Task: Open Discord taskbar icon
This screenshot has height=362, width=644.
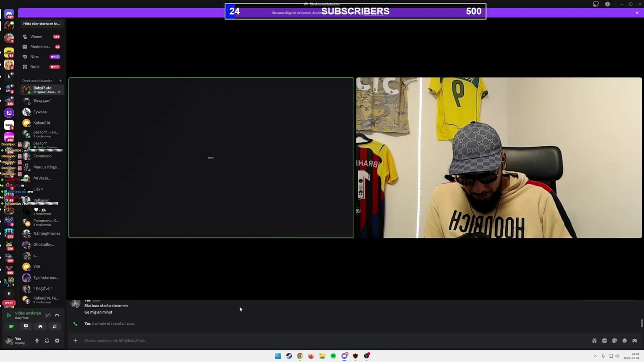Action: pos(344,356)
